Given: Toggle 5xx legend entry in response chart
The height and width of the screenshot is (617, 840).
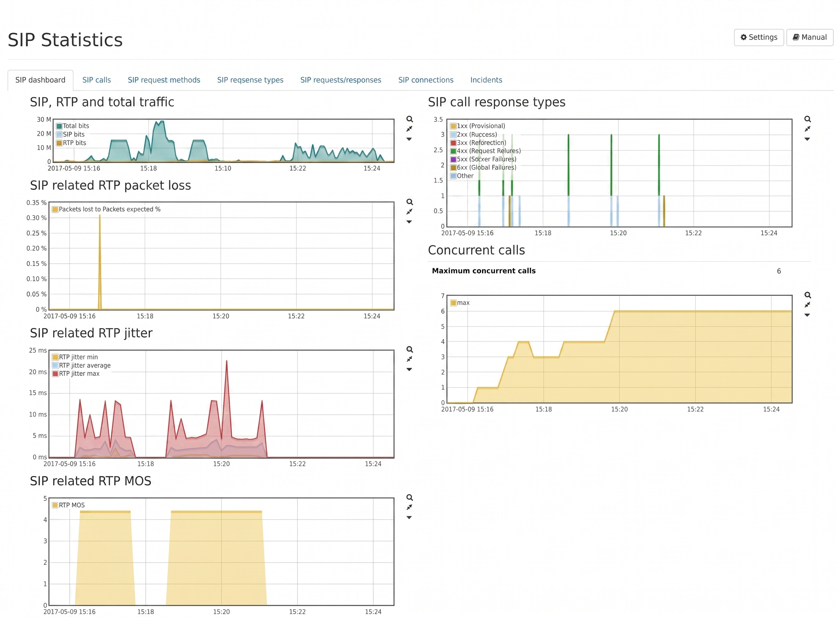Looking at the screenshot, I should coord(483,159).
